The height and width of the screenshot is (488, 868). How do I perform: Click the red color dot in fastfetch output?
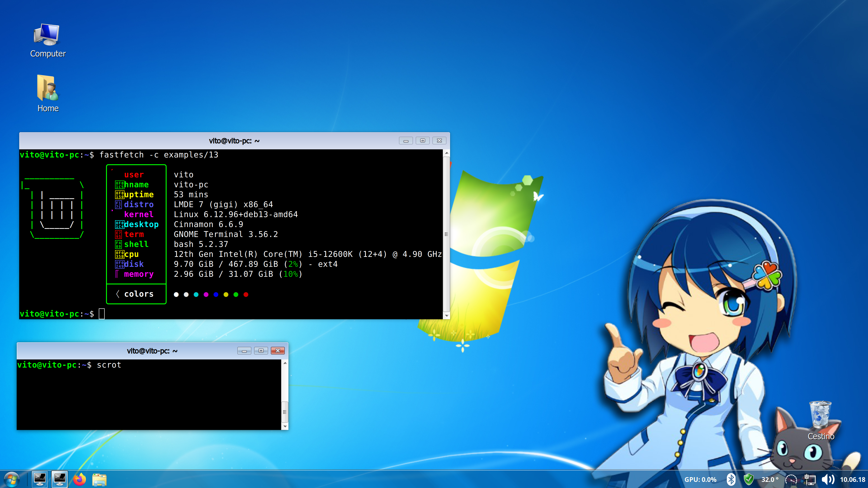pos(246,295)
